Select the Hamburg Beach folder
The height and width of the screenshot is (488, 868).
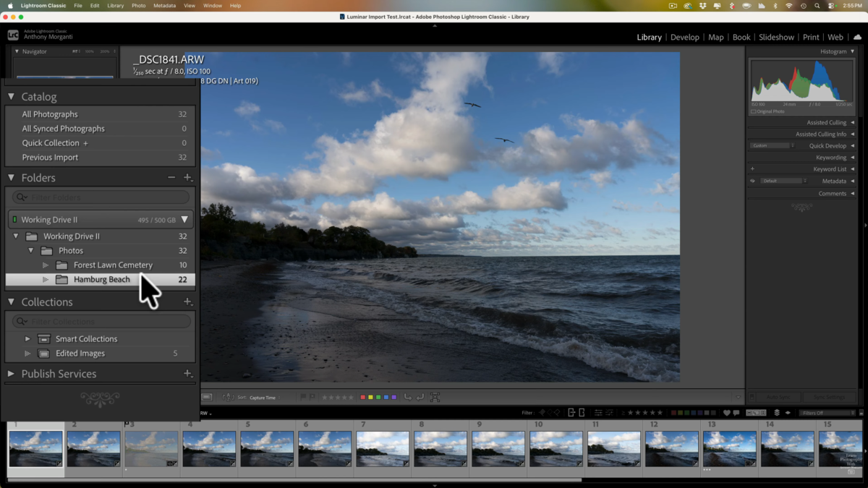tap(100, 280)
